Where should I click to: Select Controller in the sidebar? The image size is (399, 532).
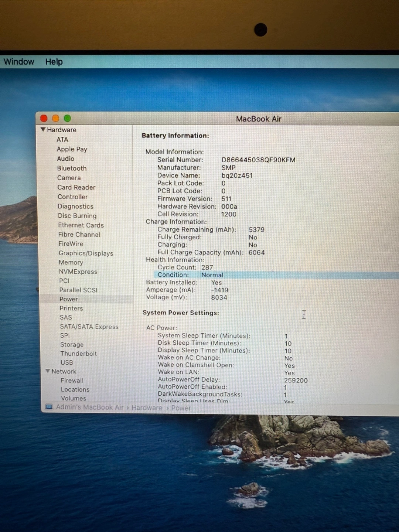point(73,197)
